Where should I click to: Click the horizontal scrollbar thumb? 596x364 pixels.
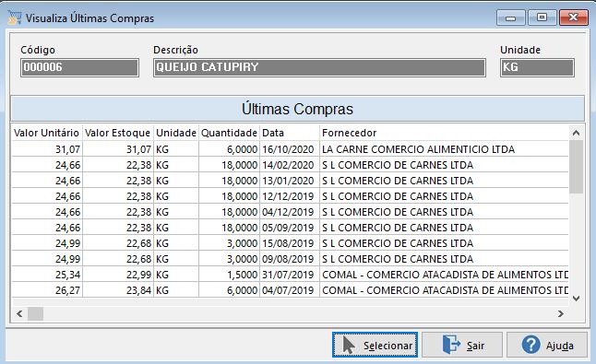[35, 314]
